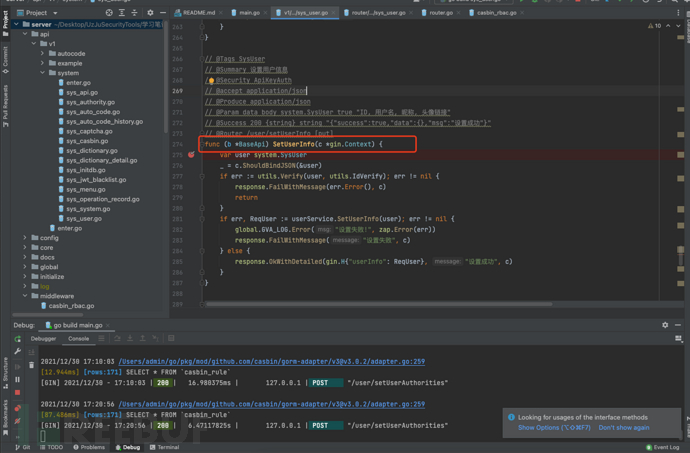This screenshot has height=453, width=690.
Task: Expand the autocode folder in tree
Action: (43, 54)
